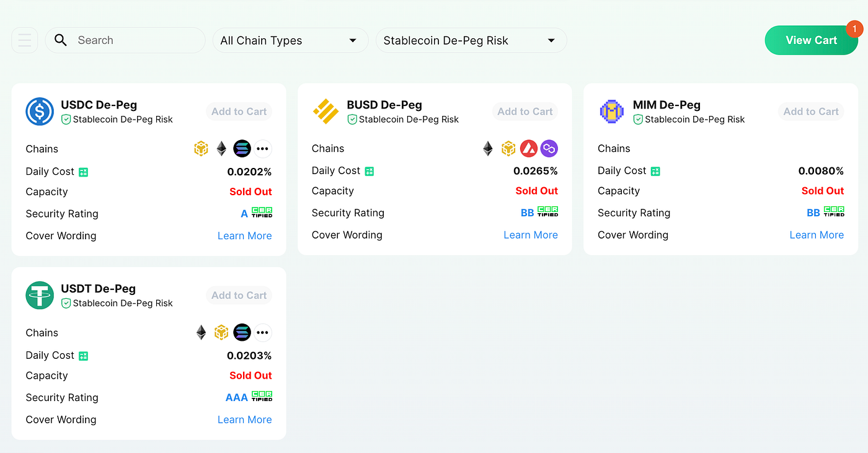
Task: Click the A security rating on USDC
Action: [244, 214]
